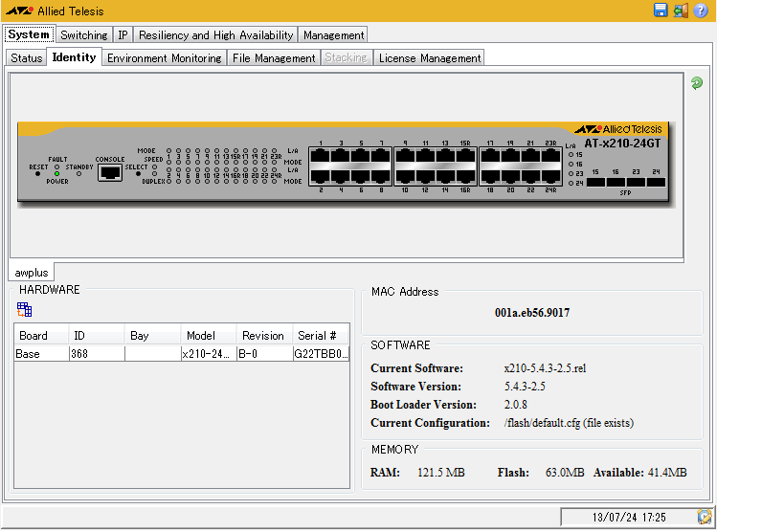Open the IP tab
784x532 pixels.
click(123, 35)
